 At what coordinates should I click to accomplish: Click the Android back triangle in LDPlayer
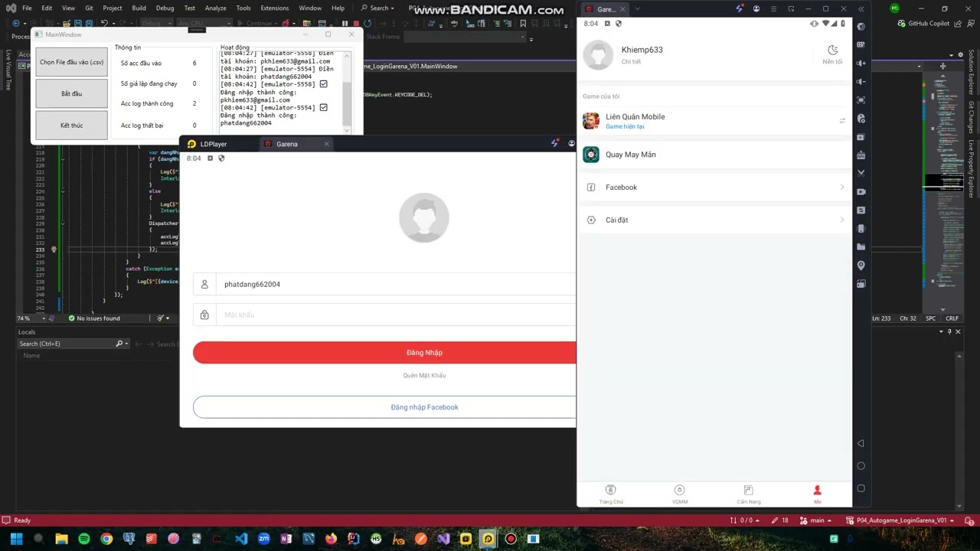tap(861, 444)
